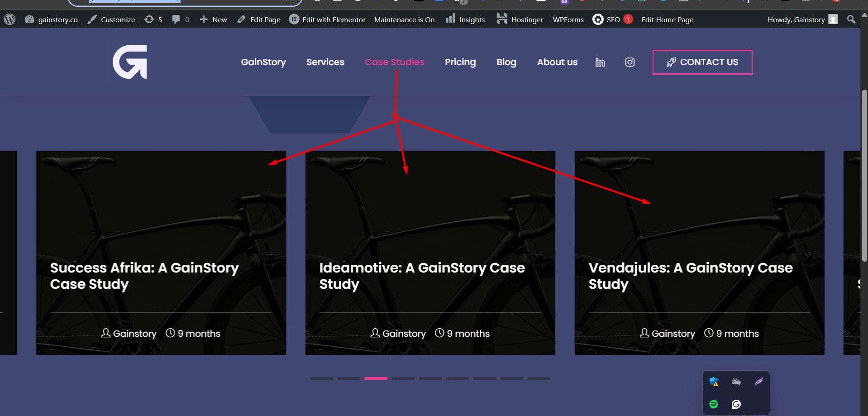The width and height of the screenshot is (868, 416).
Task: Click Gainstory author on Vendajules card
Action: pyautogui.click(x=668, y=334)
